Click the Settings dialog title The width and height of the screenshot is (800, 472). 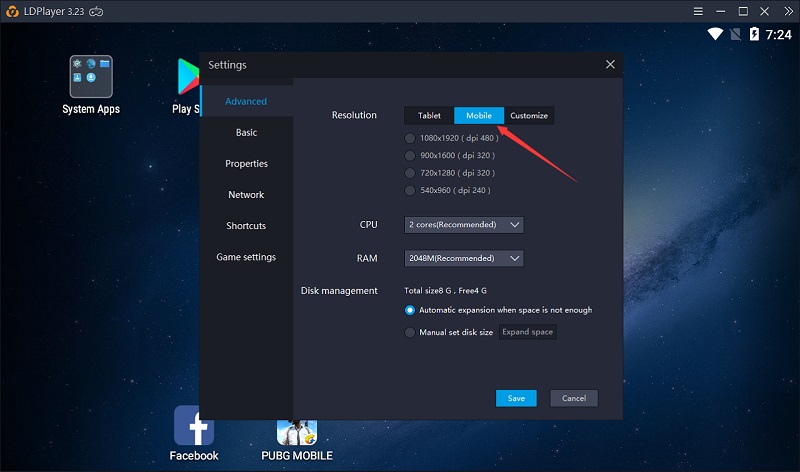pos(227,65)
